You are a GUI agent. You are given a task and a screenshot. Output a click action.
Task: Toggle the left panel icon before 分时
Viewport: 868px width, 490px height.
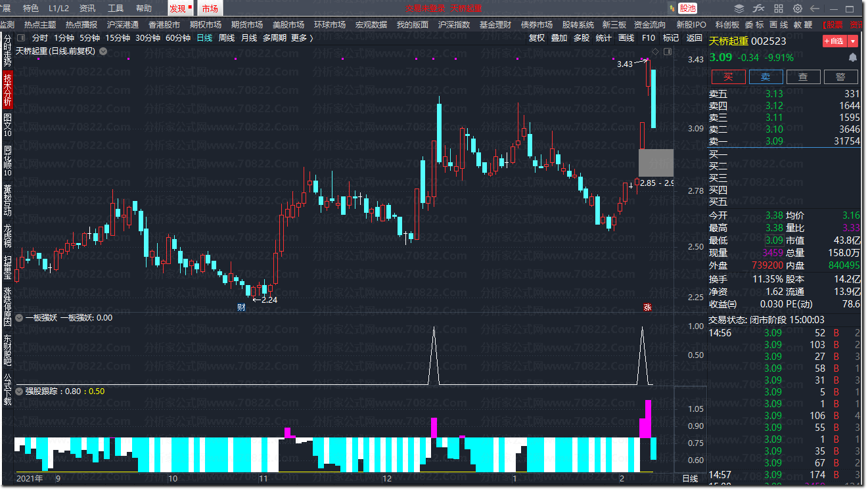tap(22, 38)
